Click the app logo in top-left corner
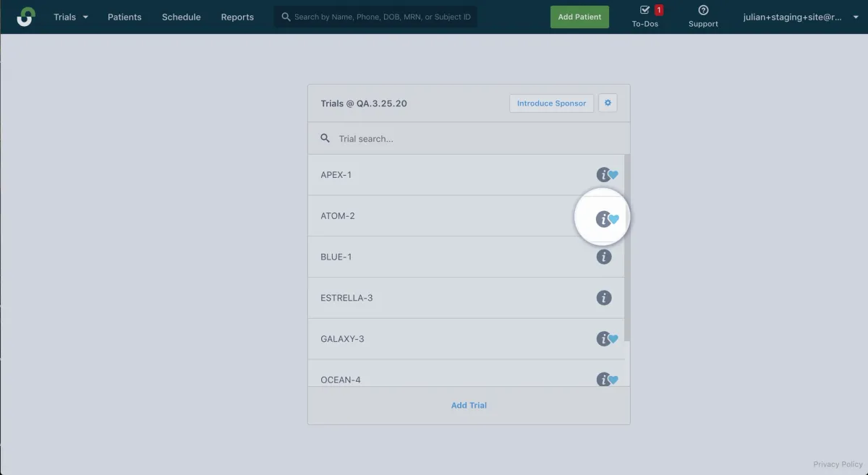 coord(25,17)
